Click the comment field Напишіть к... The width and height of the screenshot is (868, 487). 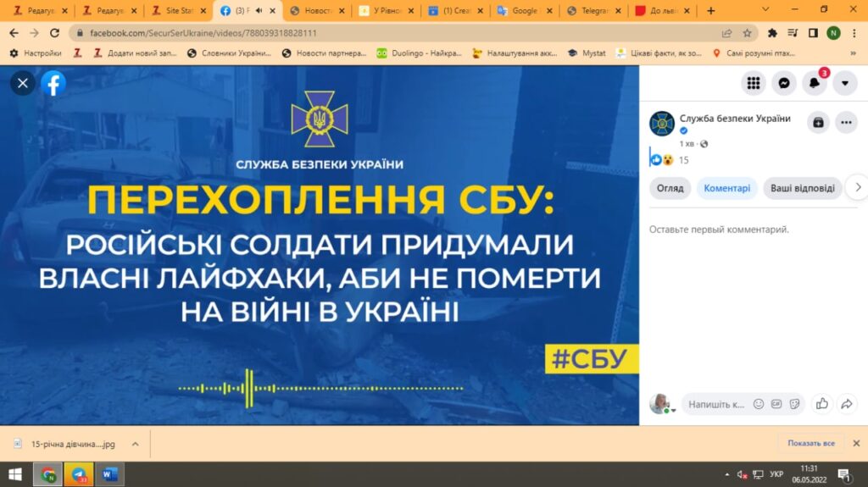[x=715, y=404]
